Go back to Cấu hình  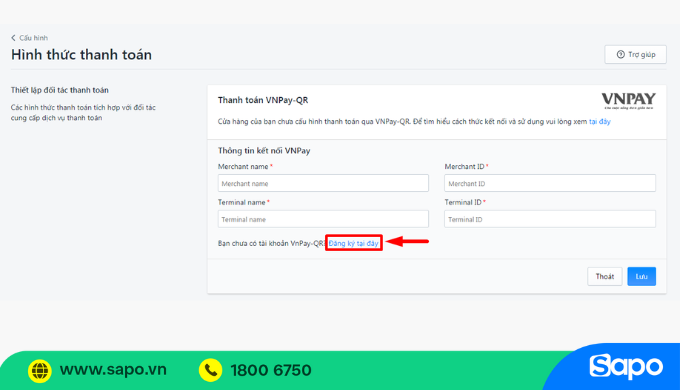tap(29, 38)
